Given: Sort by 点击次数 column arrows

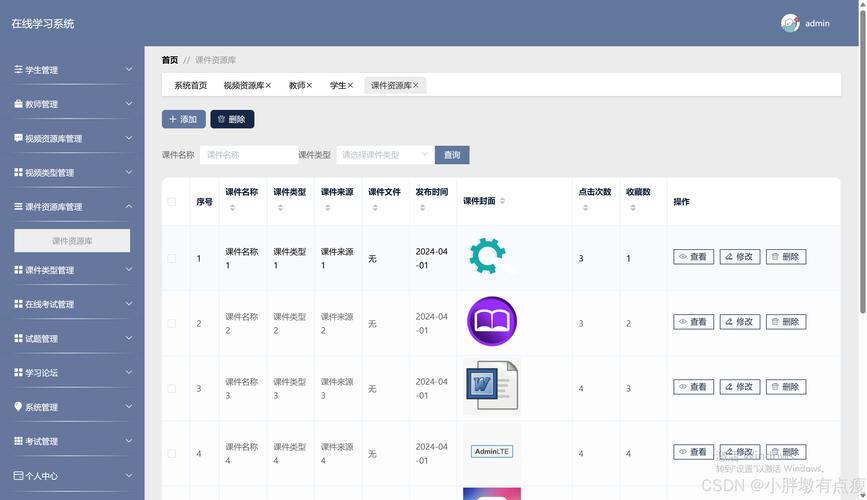Looking at the screenshot, I should [586, 207].
